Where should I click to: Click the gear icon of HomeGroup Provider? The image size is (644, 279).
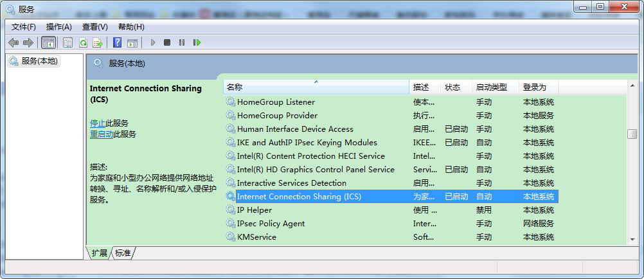tap(231, 116)
